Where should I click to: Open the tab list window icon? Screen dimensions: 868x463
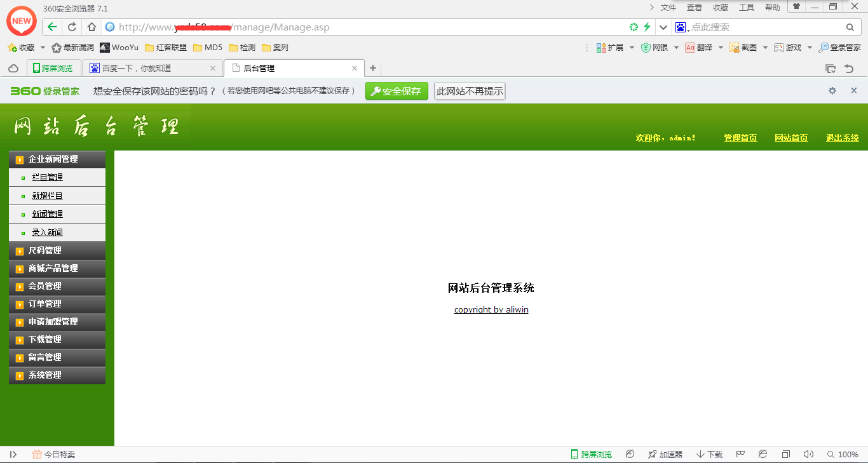coord(831,69)
